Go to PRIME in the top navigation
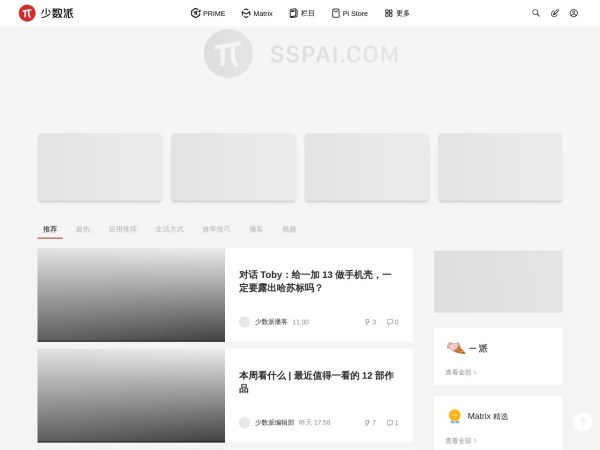 click(208, 13)
